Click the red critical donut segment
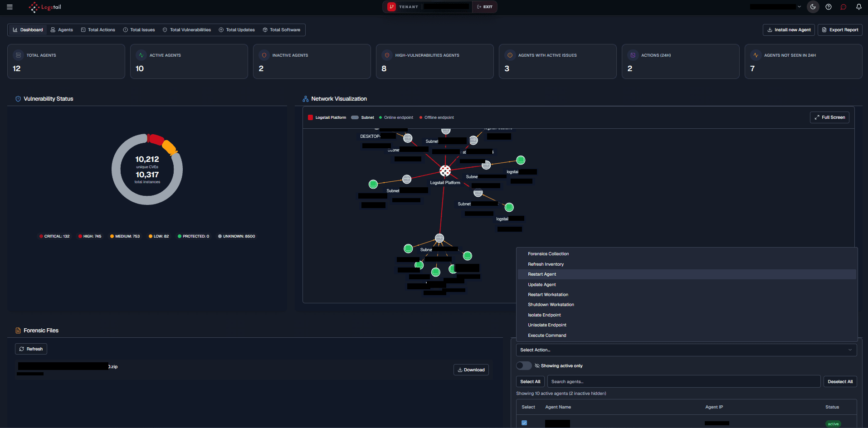868x428 pixels. tap(156, 139)
